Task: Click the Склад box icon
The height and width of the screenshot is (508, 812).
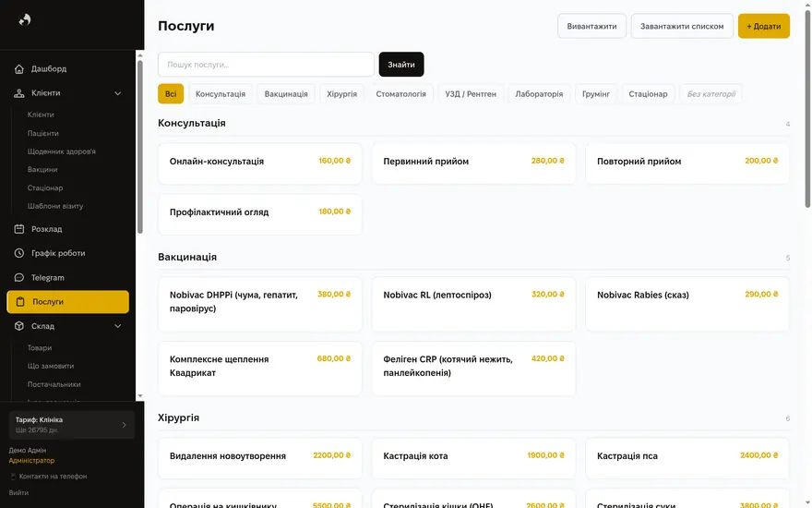Action: pos(19,326)
